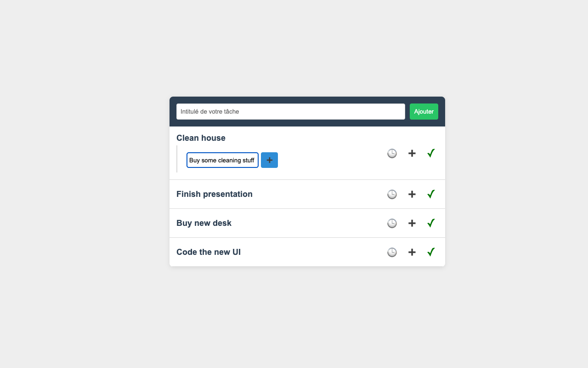The image size is (588, 368).
Task: Check off the Buy new desk task
Action: (431, 223)
